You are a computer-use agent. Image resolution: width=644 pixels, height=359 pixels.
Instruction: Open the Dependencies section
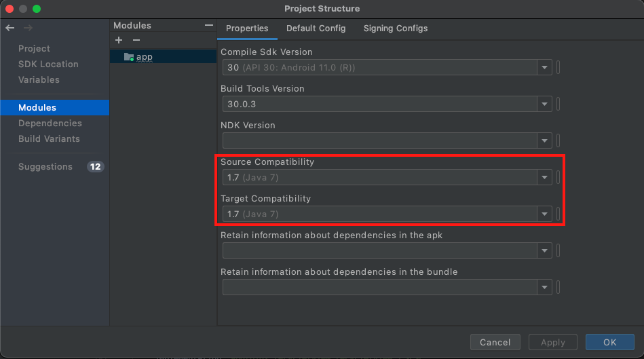(x=50, y=123)
